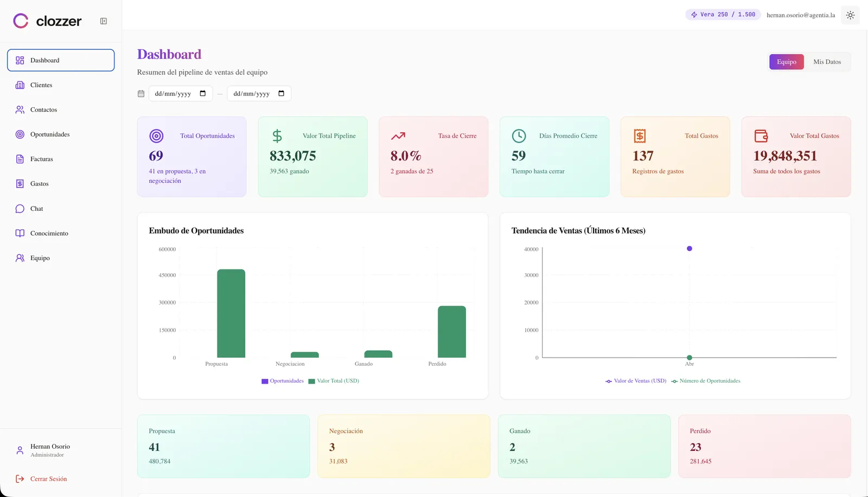Toggle the purple Oportunidades legend swatch
Image resolution: width=868 pixels, height=497 pixels.
pos(265,381)
